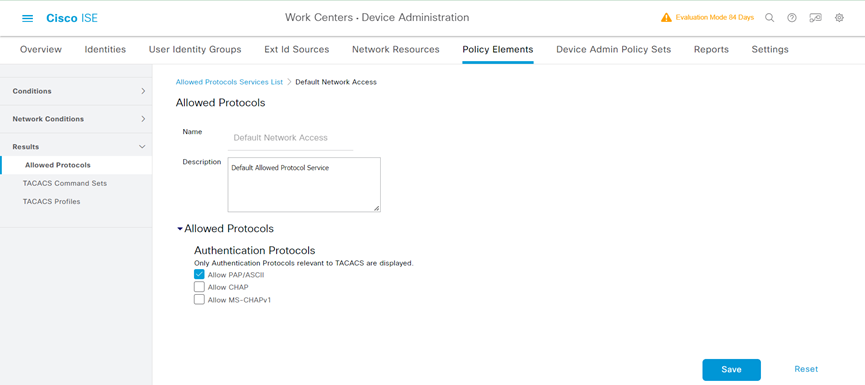Open the hamburger navigation menu
Screen dimensions: 865x385
pos(27,18)
